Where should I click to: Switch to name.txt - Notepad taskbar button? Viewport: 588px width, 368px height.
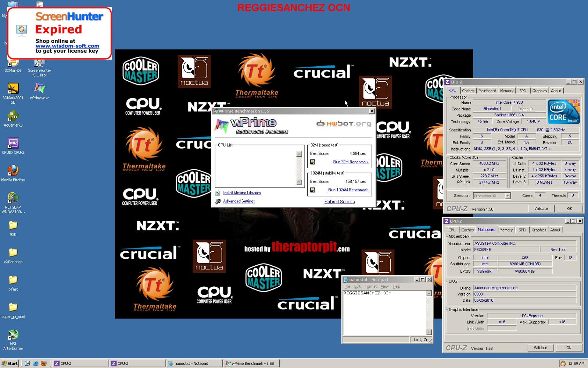click(x=194, y=363)
